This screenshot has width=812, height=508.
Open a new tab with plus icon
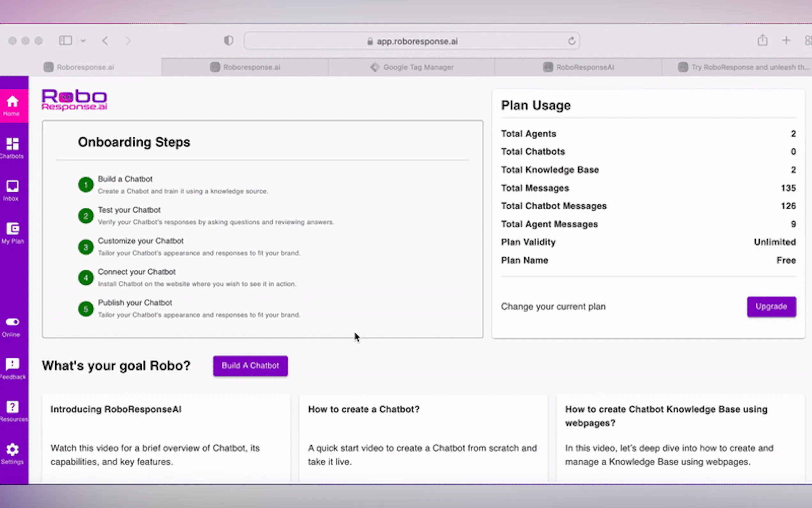(x=786, y=41)
